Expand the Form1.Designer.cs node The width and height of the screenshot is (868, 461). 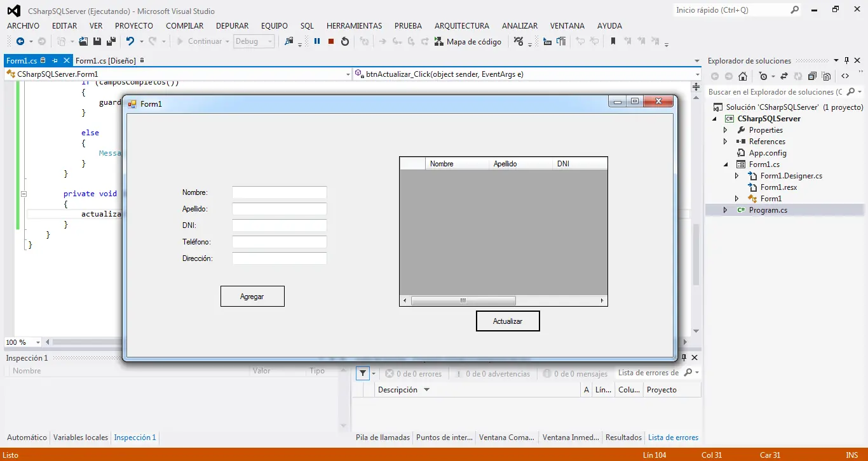point(736,176)
